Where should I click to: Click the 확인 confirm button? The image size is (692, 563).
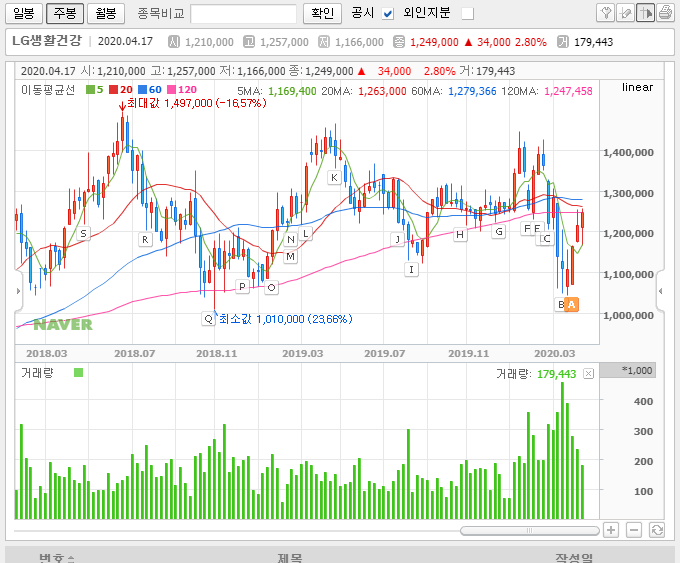323,14
